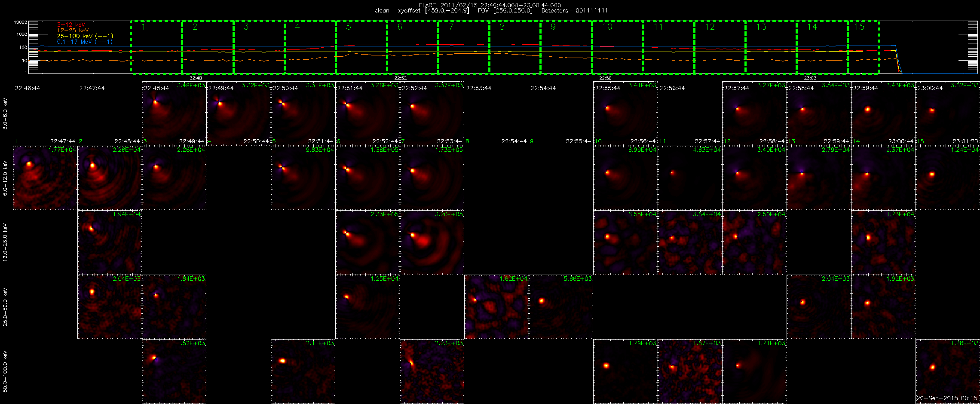Click the "Detectors= 001111111" header text
980x404 pixels.
click(575, 10)
